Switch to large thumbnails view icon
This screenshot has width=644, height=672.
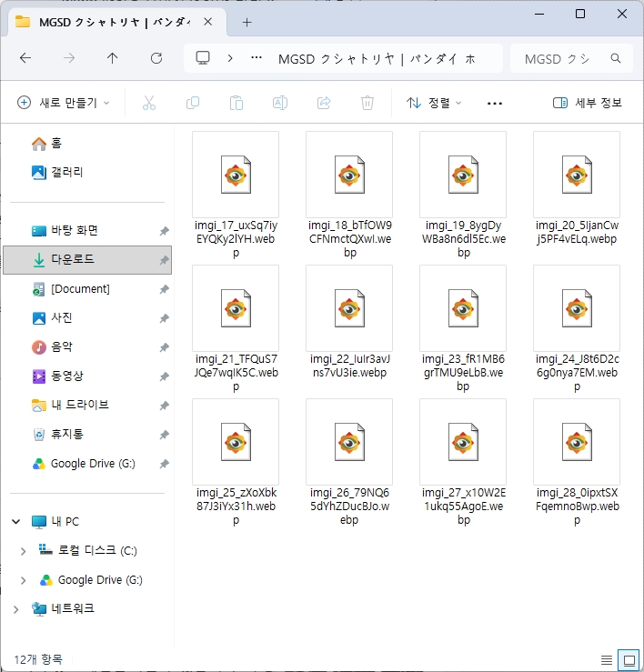629,660
